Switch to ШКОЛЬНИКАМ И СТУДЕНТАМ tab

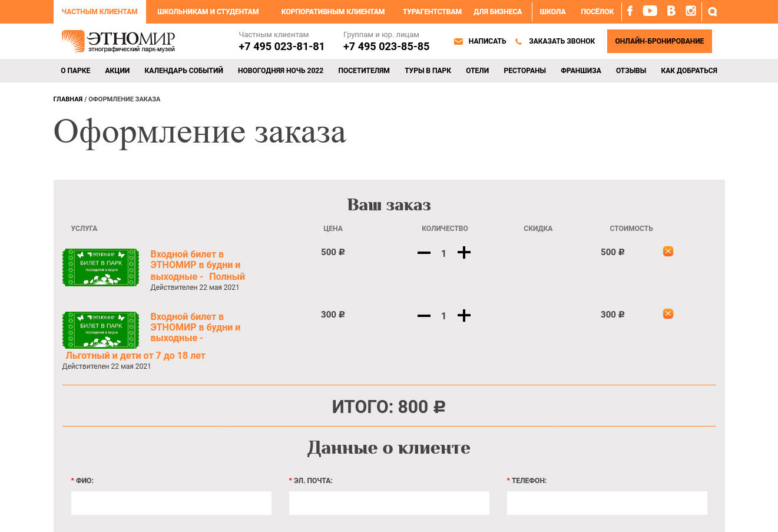pyautogui.click(x=208, y=12)
